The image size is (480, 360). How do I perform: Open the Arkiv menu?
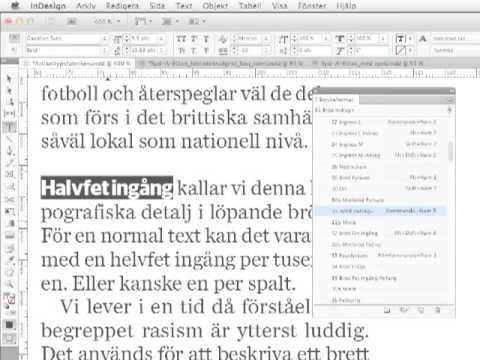pos(86,6)
